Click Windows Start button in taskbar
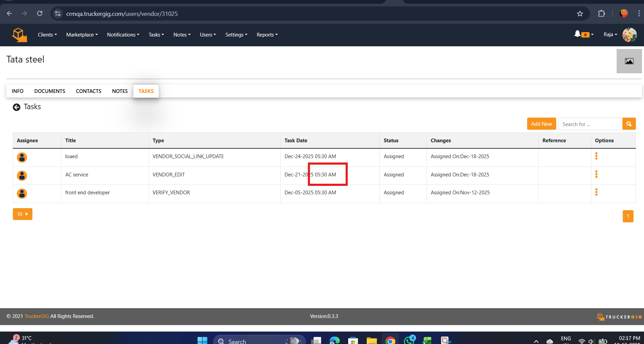 point(202,341)
